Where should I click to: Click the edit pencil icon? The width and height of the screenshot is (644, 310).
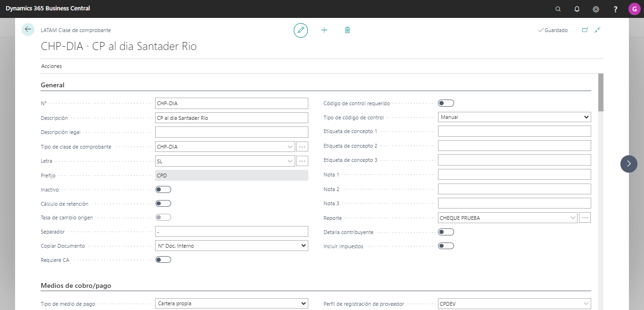(x=301, y=30)
